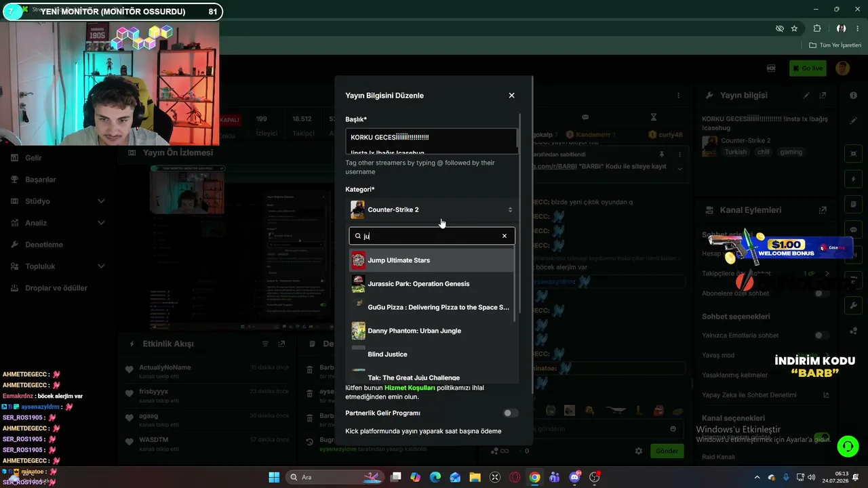
Task: Choose Tak: The Great Juju Challenge
Action: tap(431, 377)
